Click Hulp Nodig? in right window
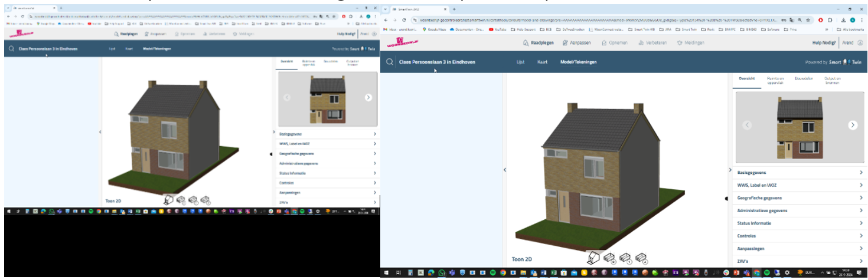The height and width of the screenshot is (280, 868). 825,42
